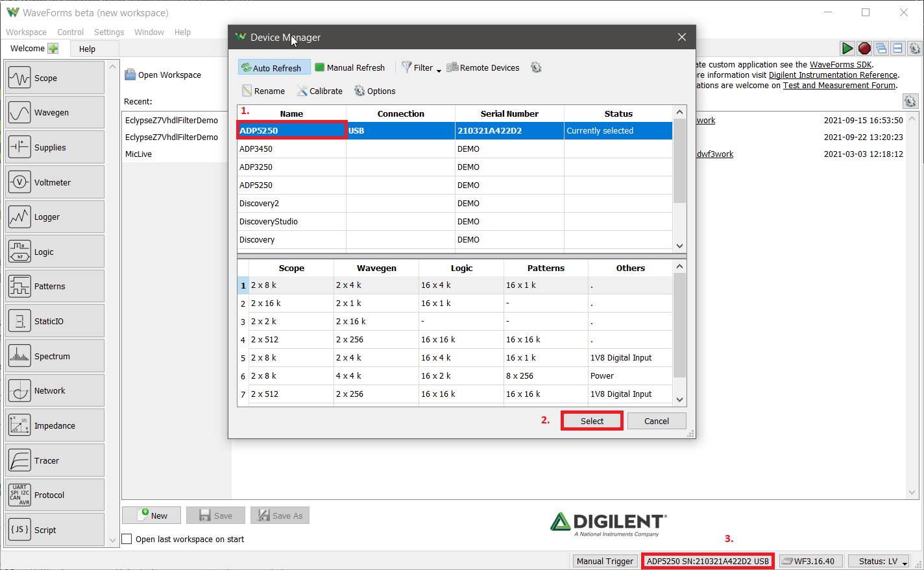Click the Cancel button

[657, 421]
